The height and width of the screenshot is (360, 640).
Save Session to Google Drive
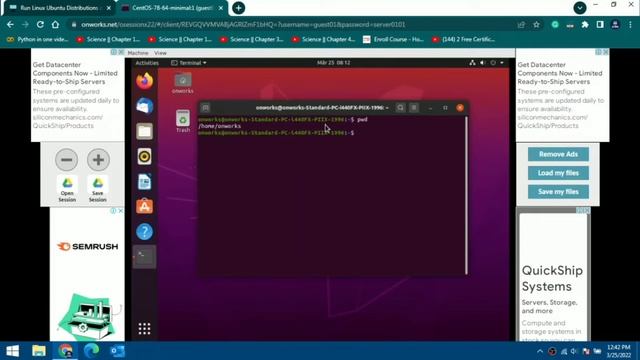(98, 189)
